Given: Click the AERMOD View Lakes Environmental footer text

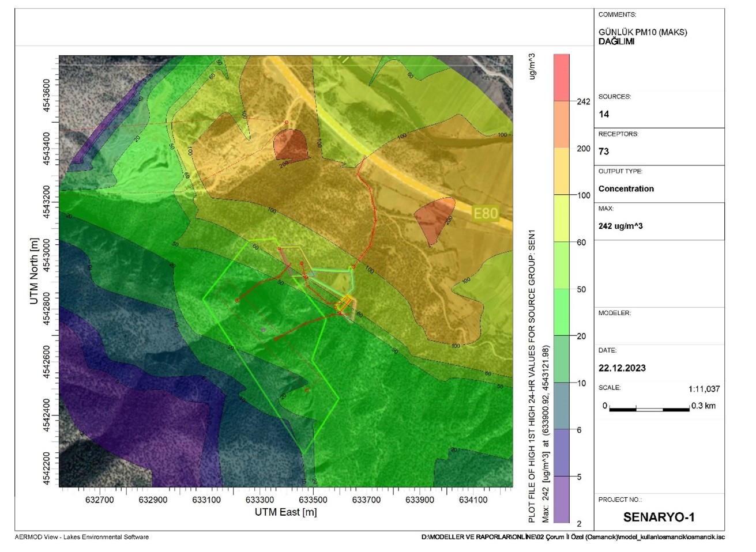Looking at the screenshot, I should [82, 537].
